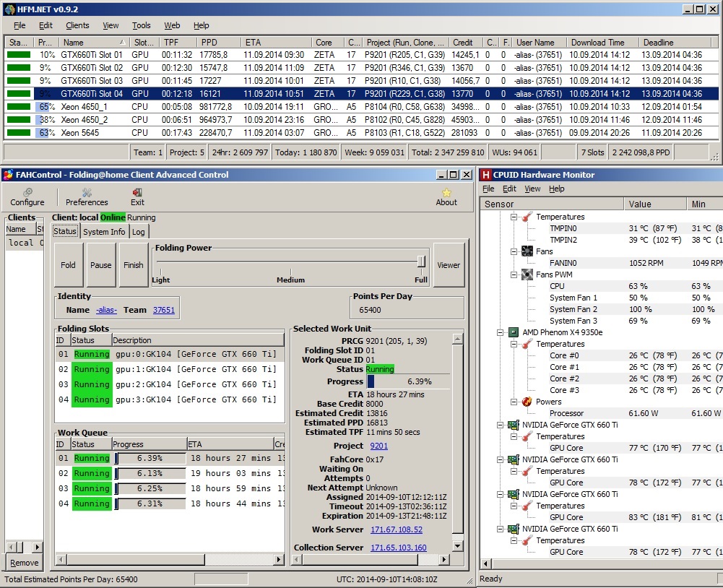Image resolution: width=723 pixels, height=588 pixels.
Task: Collapse the Temperatures node above Core #0
Action: (x=514, y=344)
